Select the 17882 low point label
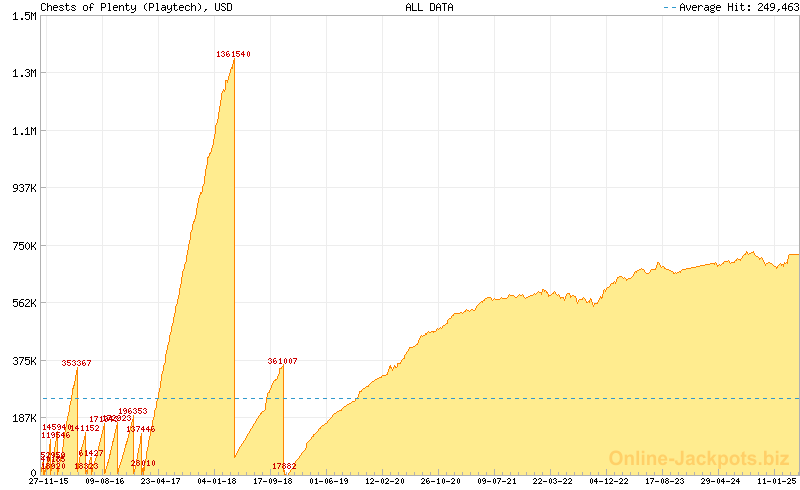Image resolution: width=800 pixels, height=490 pixels. point(284,466)
